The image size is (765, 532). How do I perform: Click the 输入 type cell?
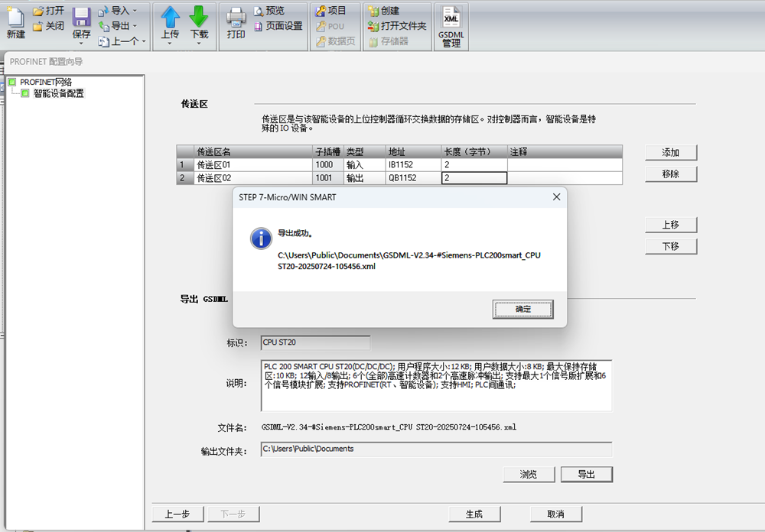(x=365, y=165)
